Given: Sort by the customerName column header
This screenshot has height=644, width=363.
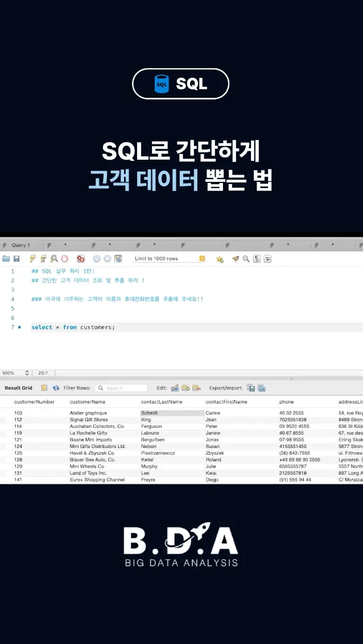Looking at the screenshot, I should [88, 402].
